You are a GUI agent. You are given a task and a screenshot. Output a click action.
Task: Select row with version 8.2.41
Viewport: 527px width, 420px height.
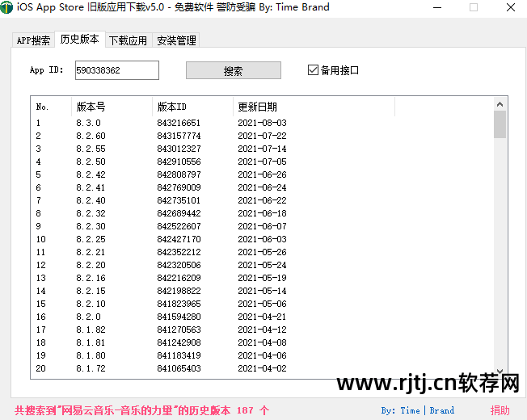pos(262,187)
